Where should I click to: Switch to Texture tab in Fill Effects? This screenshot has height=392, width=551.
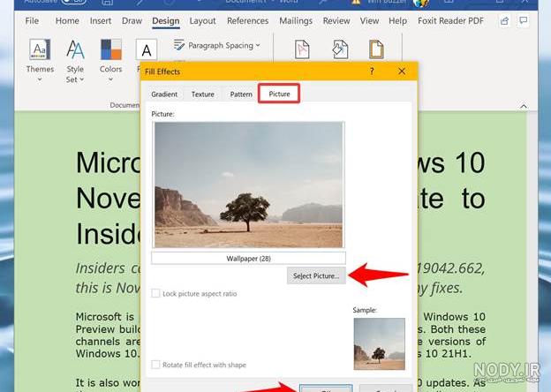point(203,94)
